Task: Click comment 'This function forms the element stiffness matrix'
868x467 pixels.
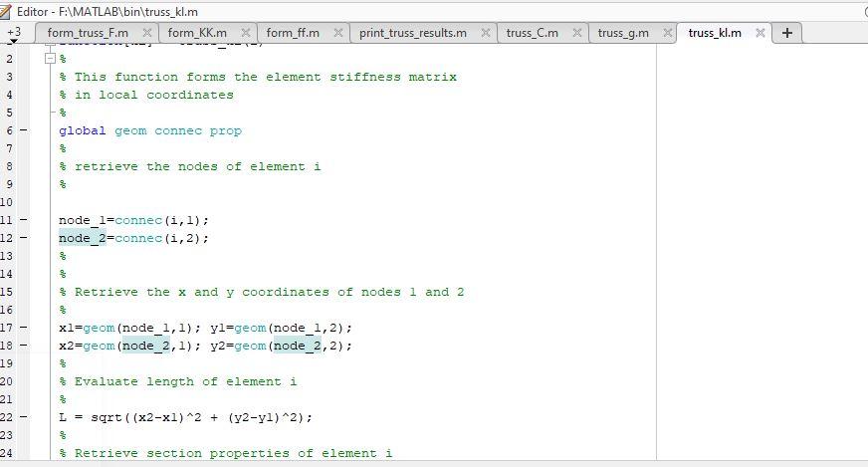Action: 266,77
